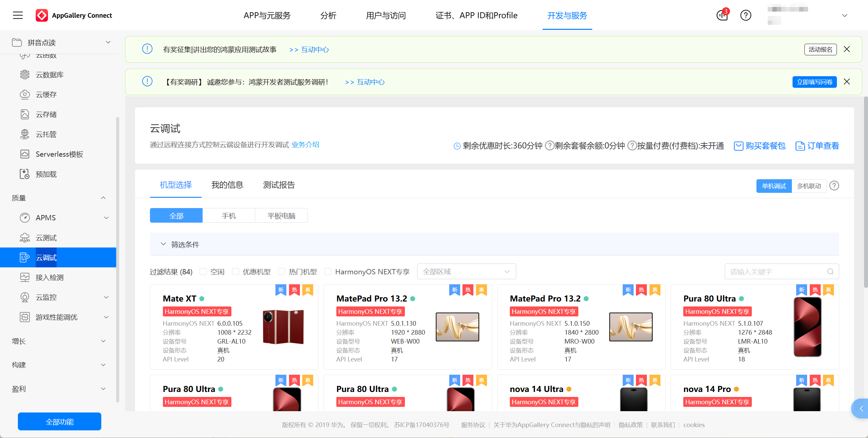
Task: Tick the HarmonyOS NEXT专享 checkbox
Action: (328, 271)
